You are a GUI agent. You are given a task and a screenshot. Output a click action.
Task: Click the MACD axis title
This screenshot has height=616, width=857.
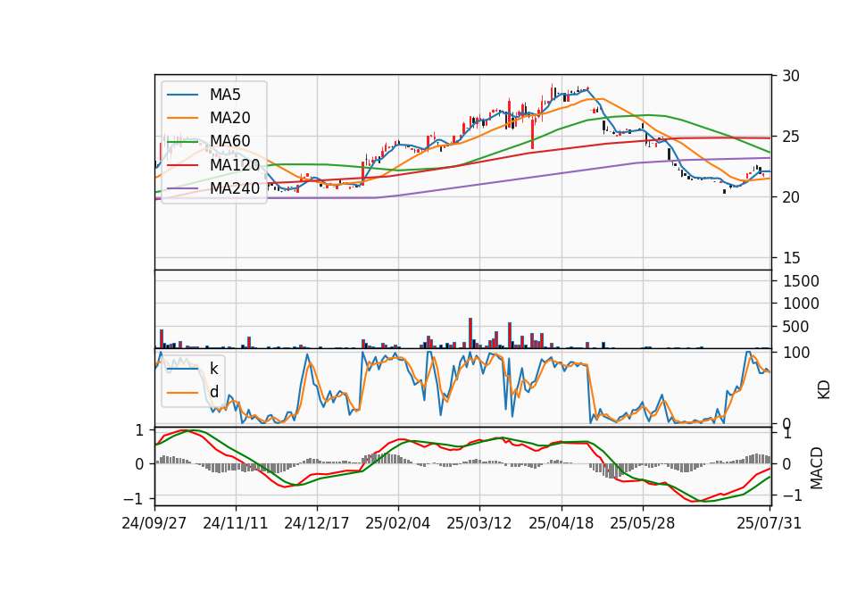click(x=817, y=468)
